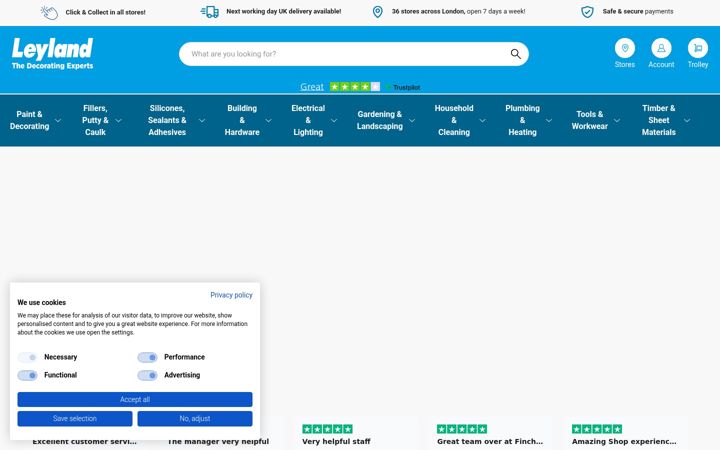720x450 pixels.
Task: Click the Account label in header
Action: 661,65
